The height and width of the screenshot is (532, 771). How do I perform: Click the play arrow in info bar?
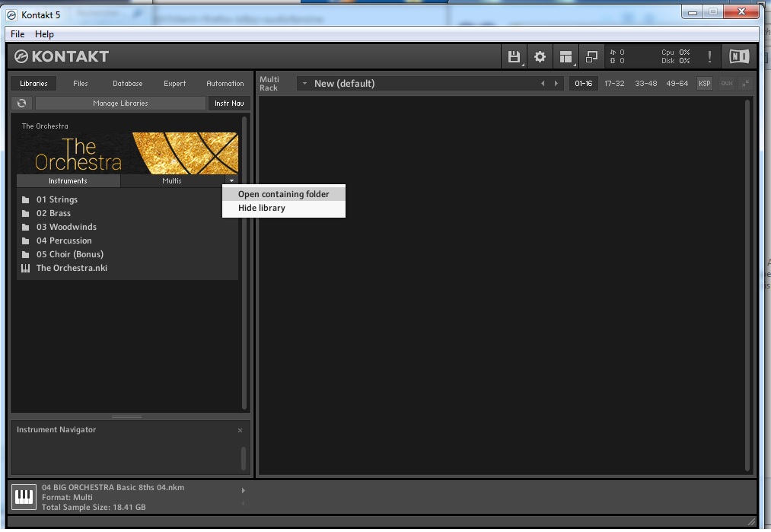tap(243, 490)
